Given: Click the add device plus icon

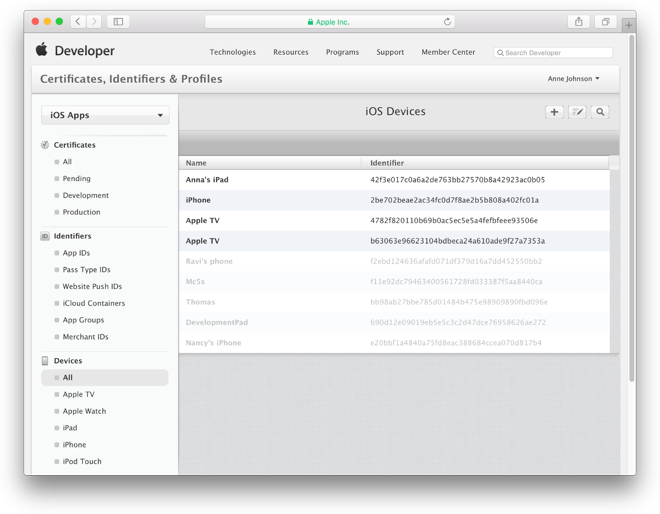Looking at the screenshot, I should click(554, 112).
